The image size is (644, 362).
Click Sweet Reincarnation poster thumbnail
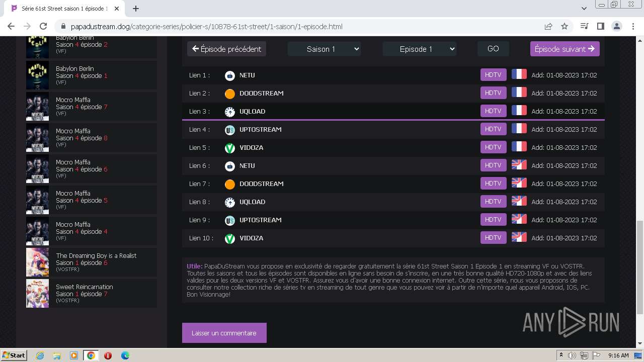37,293
